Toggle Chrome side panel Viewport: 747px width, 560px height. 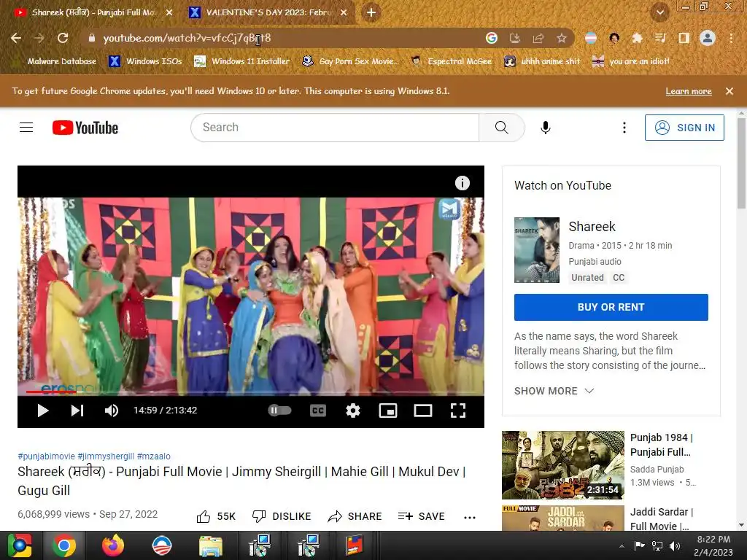684,38
